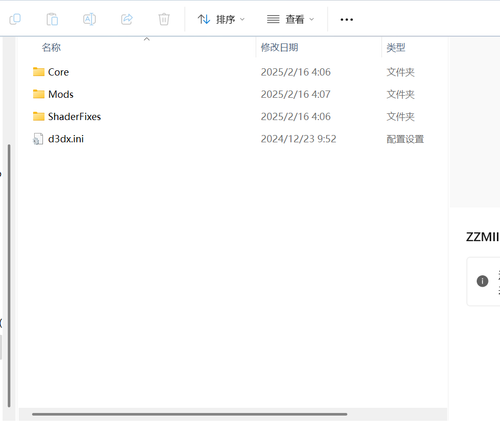Screen dimensions: 500x429
Task: Click the sort direction arrow above 名称
Action: pos(147,39)
